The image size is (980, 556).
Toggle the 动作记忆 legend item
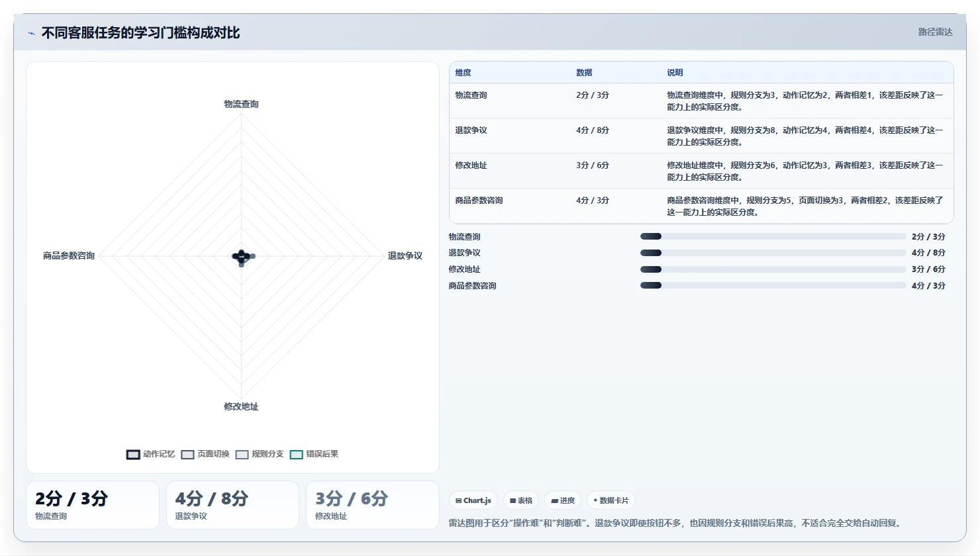coord(151,454)
